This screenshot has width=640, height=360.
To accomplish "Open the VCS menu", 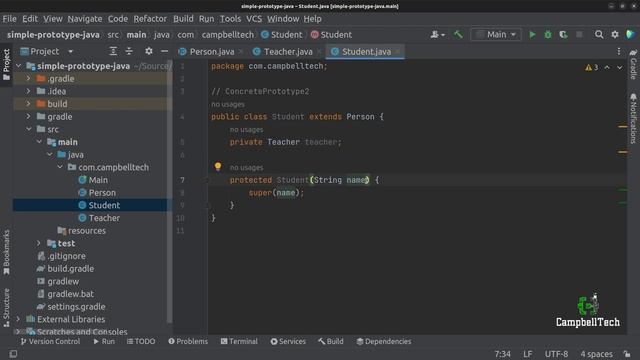I will point(254,19).
